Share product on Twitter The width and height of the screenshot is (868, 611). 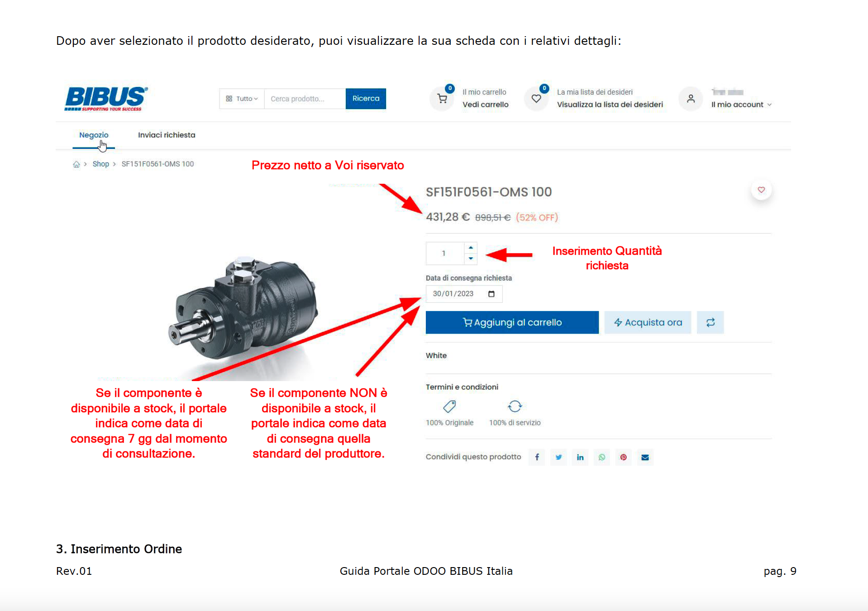(x=558, y=457)
